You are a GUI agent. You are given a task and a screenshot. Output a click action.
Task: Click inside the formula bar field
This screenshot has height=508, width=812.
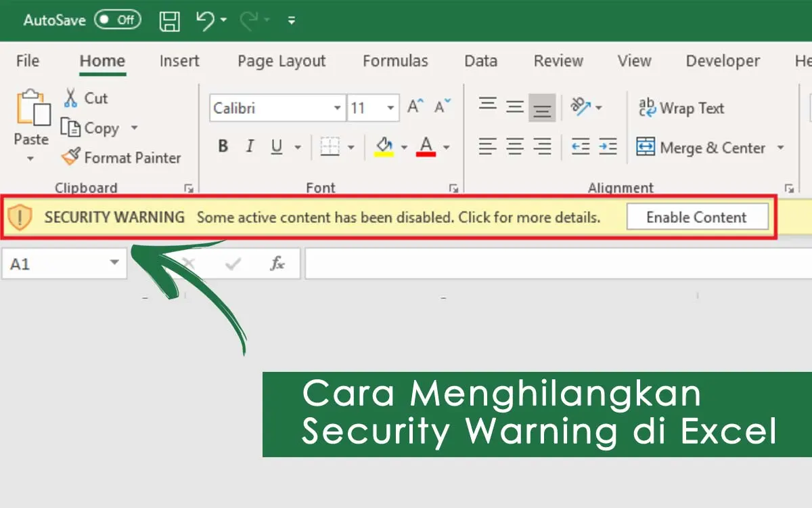pyautogui.click(x=558, y=263)
